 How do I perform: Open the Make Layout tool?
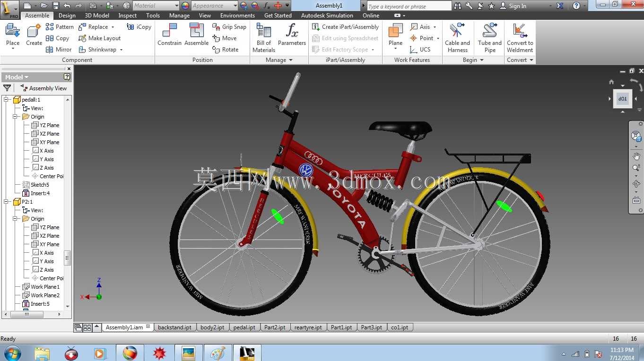tap(99, 38)
